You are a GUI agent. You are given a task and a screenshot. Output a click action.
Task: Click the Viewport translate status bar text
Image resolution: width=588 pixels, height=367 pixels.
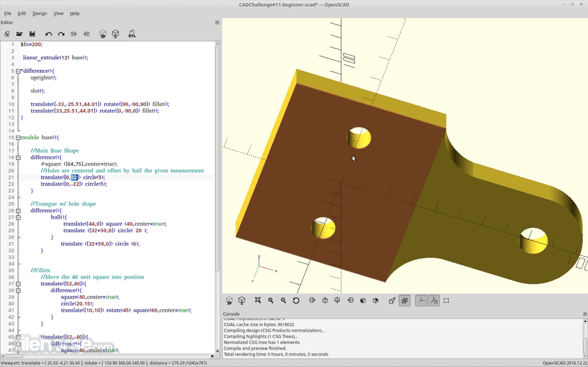pos(104,363)
